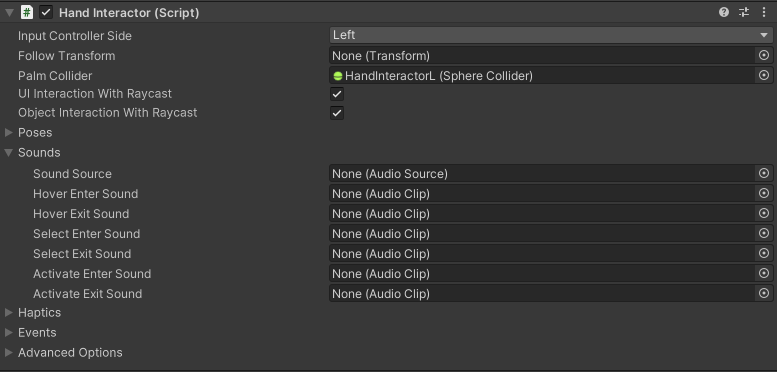Click the Palm Collider label
Image resolution: width=777 pixels, height=372 pixels.
tap(55, 76)
